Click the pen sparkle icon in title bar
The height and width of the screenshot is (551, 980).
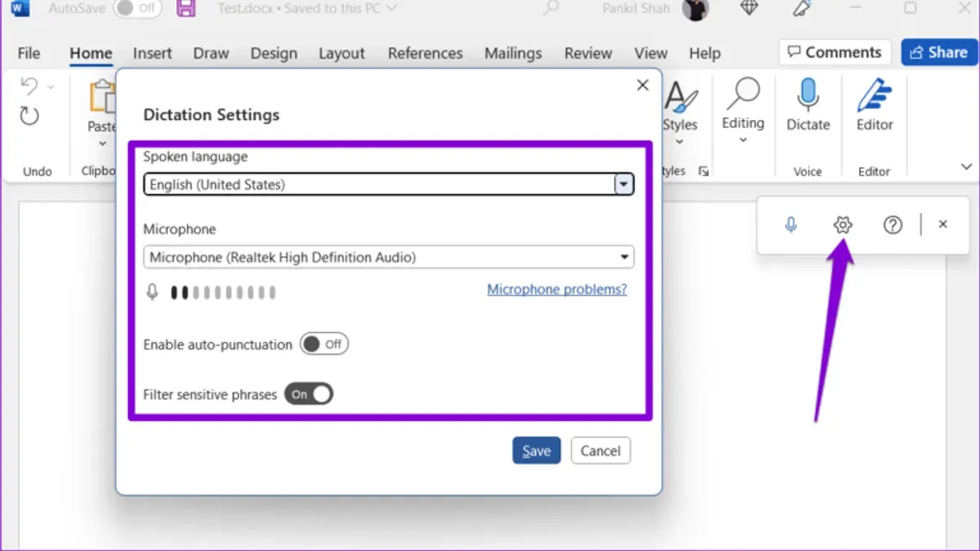(x=801, y=9)
